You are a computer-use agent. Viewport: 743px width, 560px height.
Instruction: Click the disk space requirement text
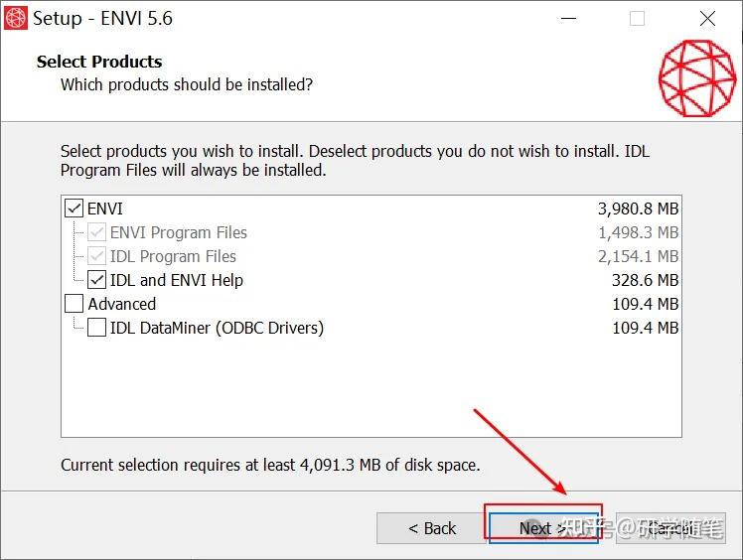(x=270, y=465)
